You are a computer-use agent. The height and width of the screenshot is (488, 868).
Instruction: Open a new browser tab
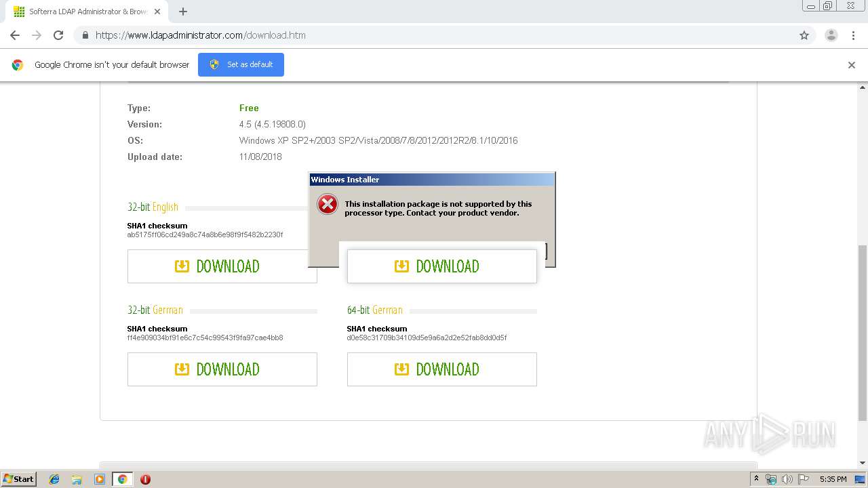click(183, 12)
